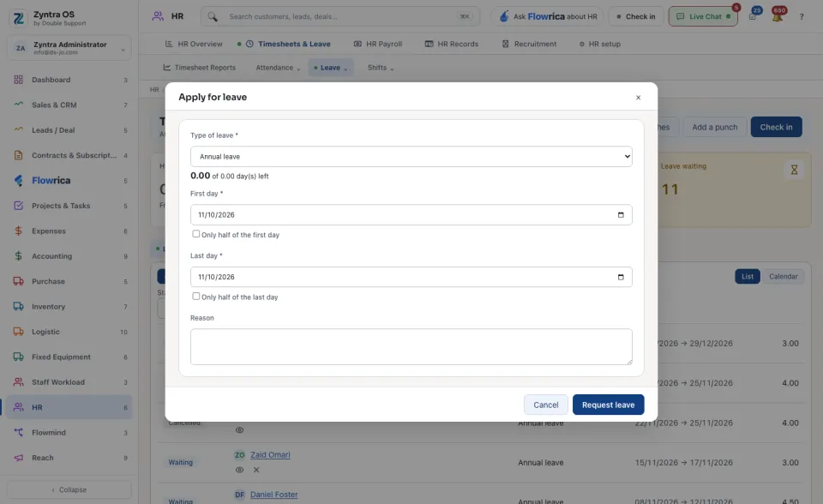Open the HR Overview tab
Image resolution: width=823 pixels, height=504 pixels.
[194, 44]
